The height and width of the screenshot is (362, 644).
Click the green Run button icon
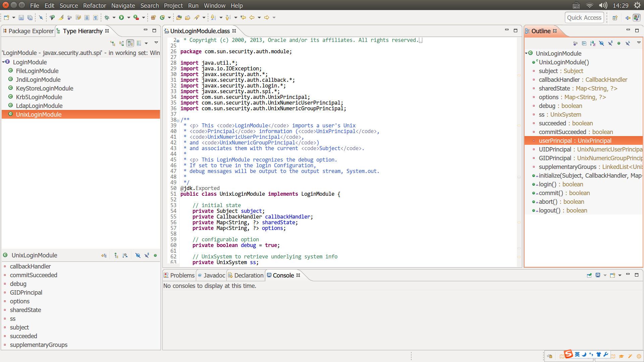(x=121, y=17)
